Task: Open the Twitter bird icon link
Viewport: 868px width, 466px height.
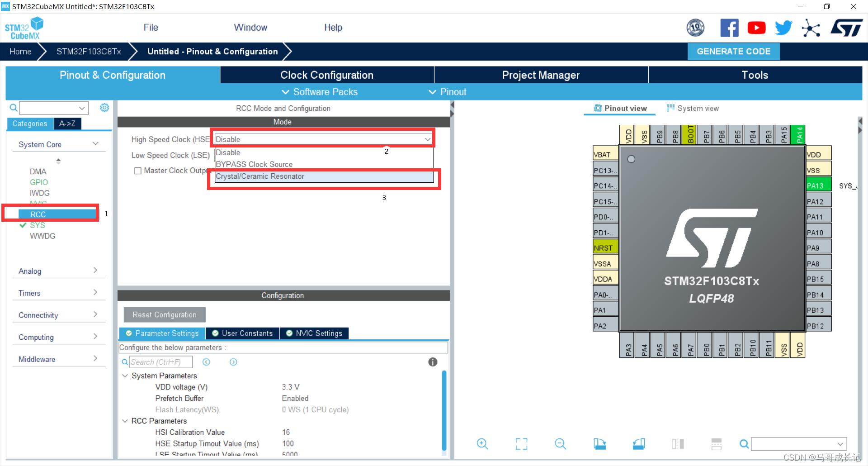Action: click(783, 28)
